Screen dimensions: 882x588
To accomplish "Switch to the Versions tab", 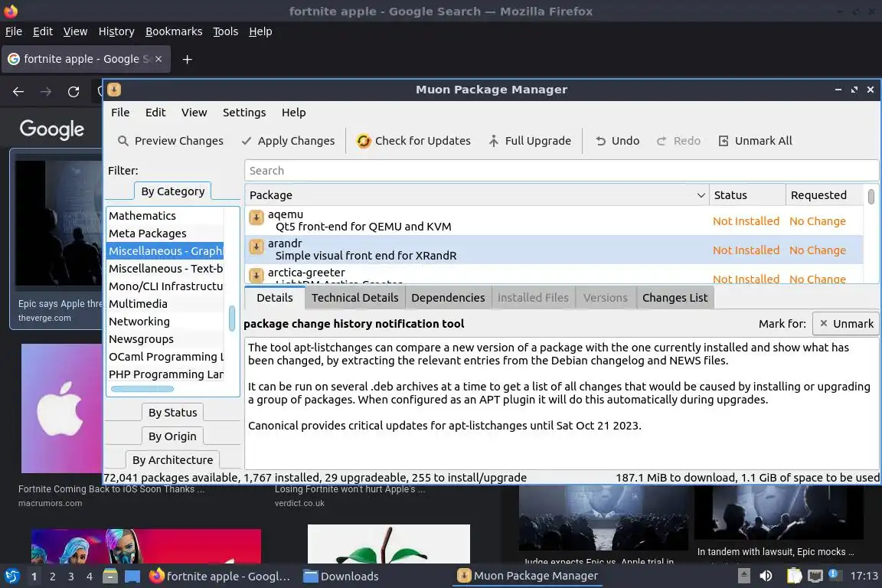I will coord(606,298).
